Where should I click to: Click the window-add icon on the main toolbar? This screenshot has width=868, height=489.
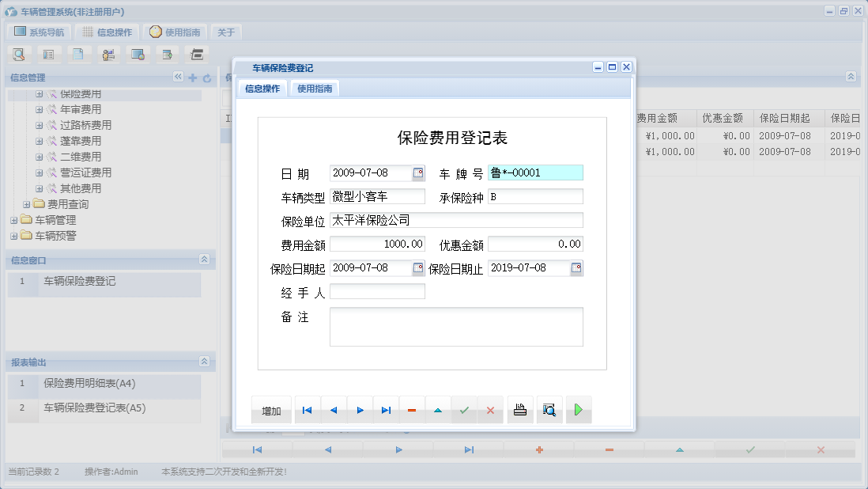(x=168, y=54)
